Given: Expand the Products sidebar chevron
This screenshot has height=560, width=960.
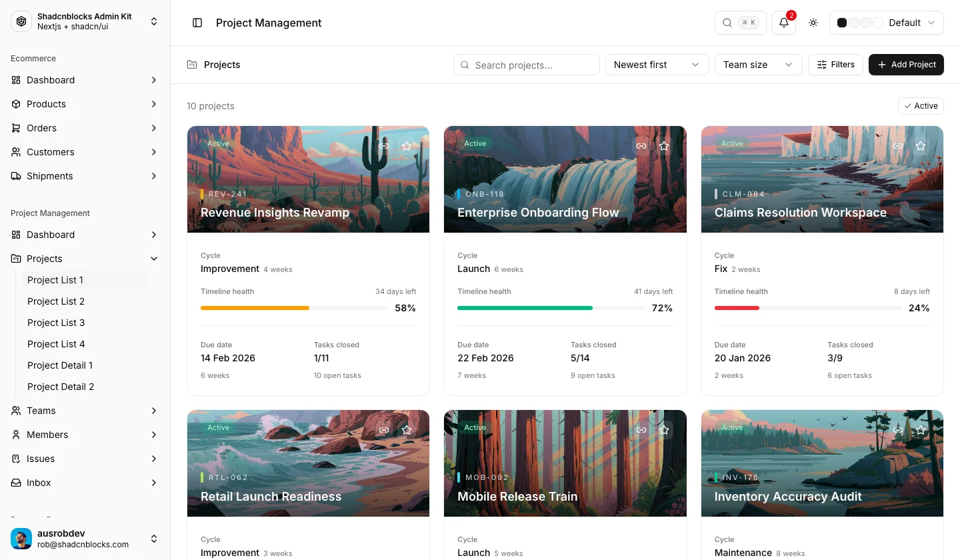Looking at the screenshot, I should pyautogui.click(x=154, y=104).
